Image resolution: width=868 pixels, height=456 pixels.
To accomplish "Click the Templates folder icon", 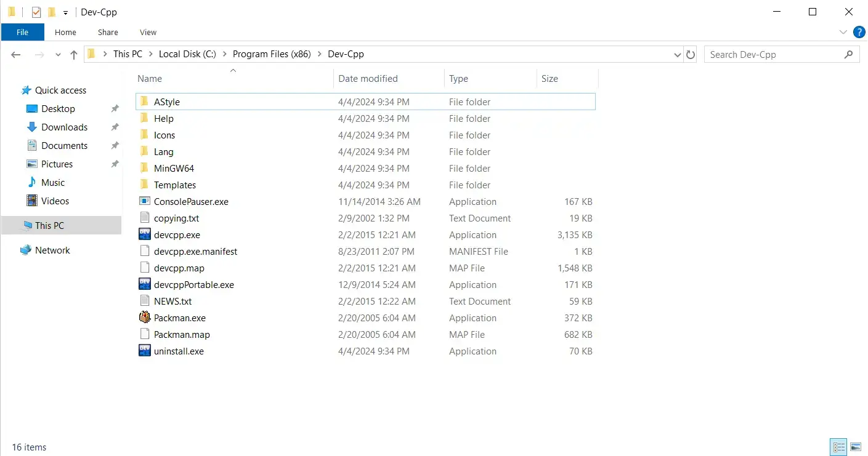I will point(145,185).
